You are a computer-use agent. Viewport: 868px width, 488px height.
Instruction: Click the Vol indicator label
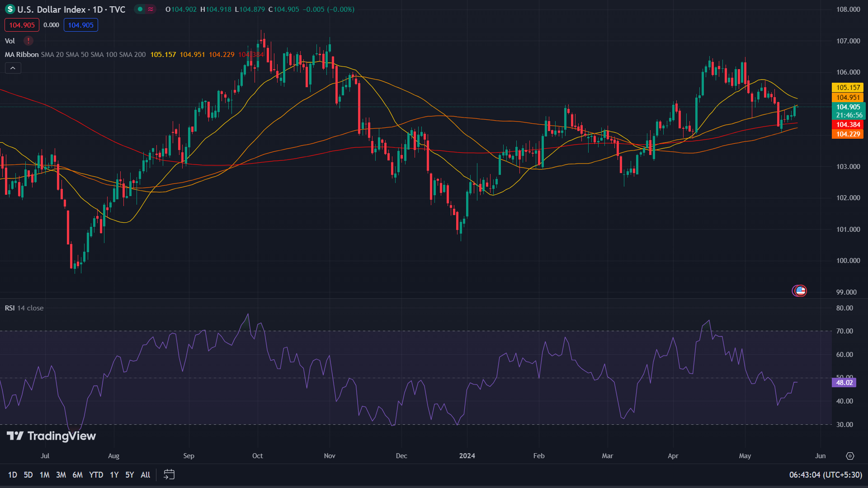10,41
